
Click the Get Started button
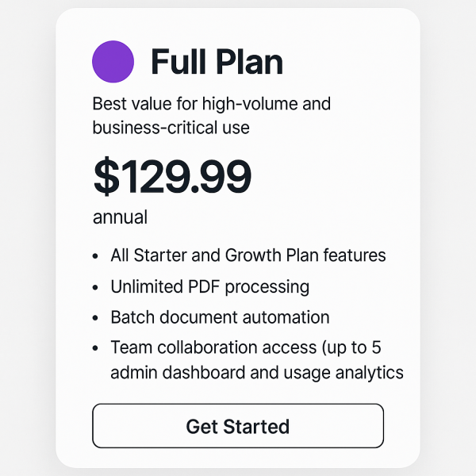point(238,426)
